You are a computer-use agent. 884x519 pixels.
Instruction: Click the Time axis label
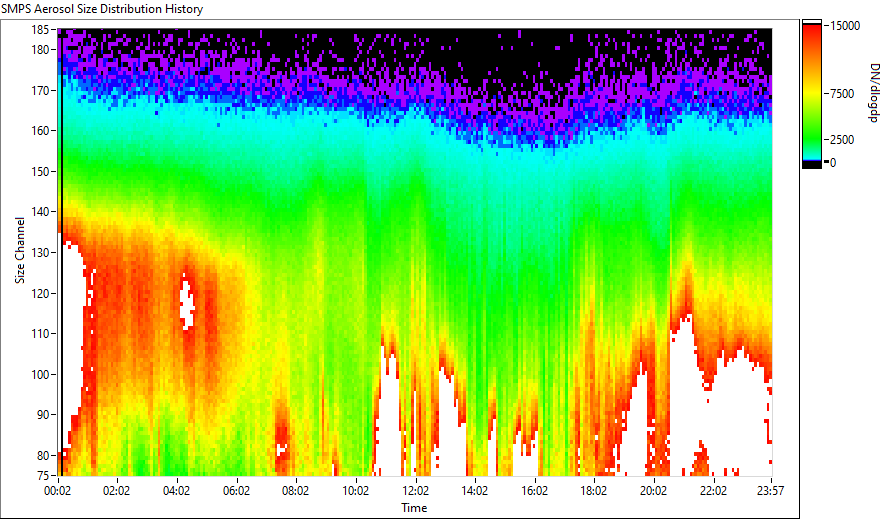pyautogui.click(x=414, y=508)
